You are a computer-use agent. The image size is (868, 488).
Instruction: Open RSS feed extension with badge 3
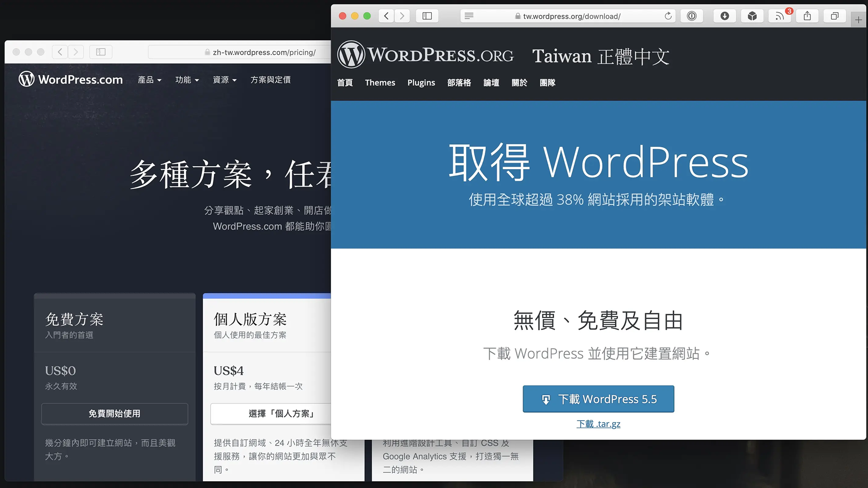pos(780,16)
